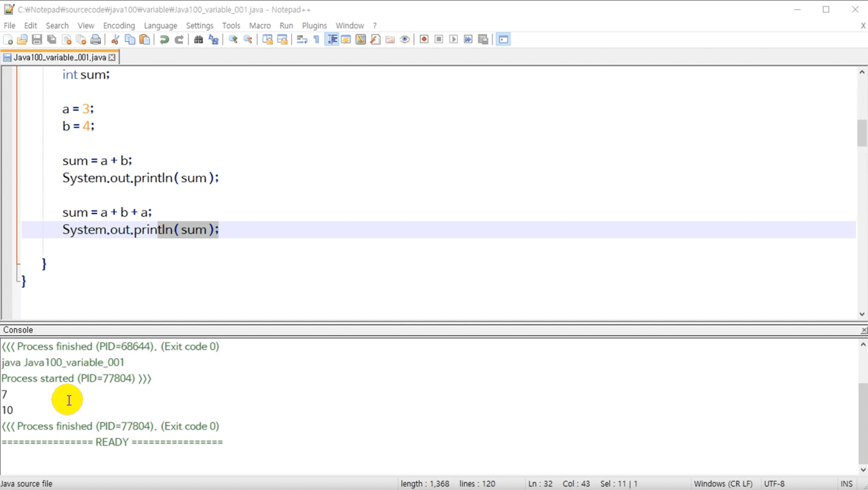Open the Settings menu
The image size is (868, 490).
pyautogui.click(x=200, y=25)
